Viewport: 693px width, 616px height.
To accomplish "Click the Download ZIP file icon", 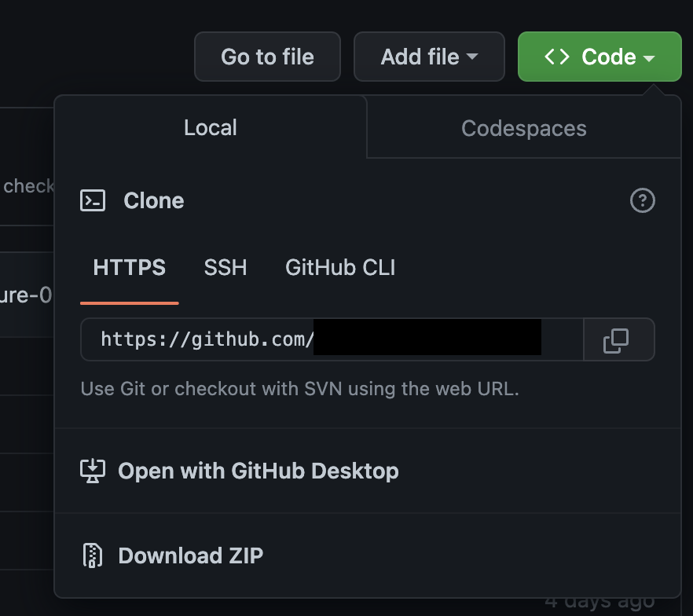I will 93,555.
